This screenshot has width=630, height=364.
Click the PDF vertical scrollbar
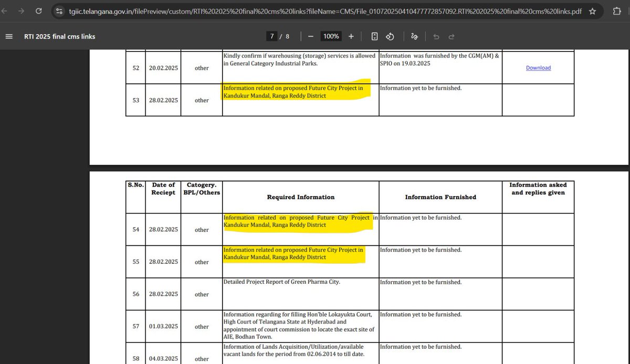tap(627, 157)
